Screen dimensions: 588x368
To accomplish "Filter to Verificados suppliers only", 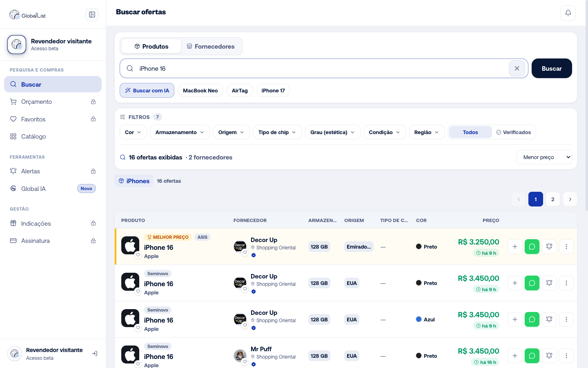I will [514, 132].
